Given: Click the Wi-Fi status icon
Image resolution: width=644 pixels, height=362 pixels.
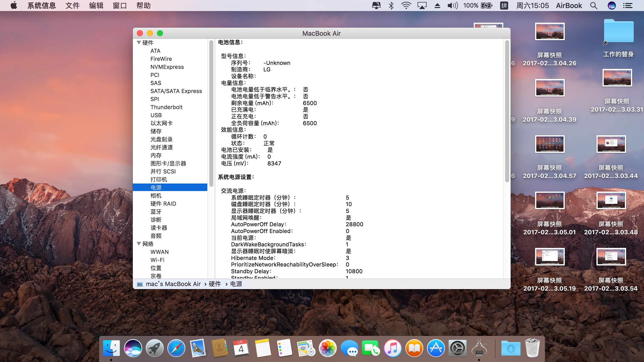Looking at the screenshot, I should point(406,6).
